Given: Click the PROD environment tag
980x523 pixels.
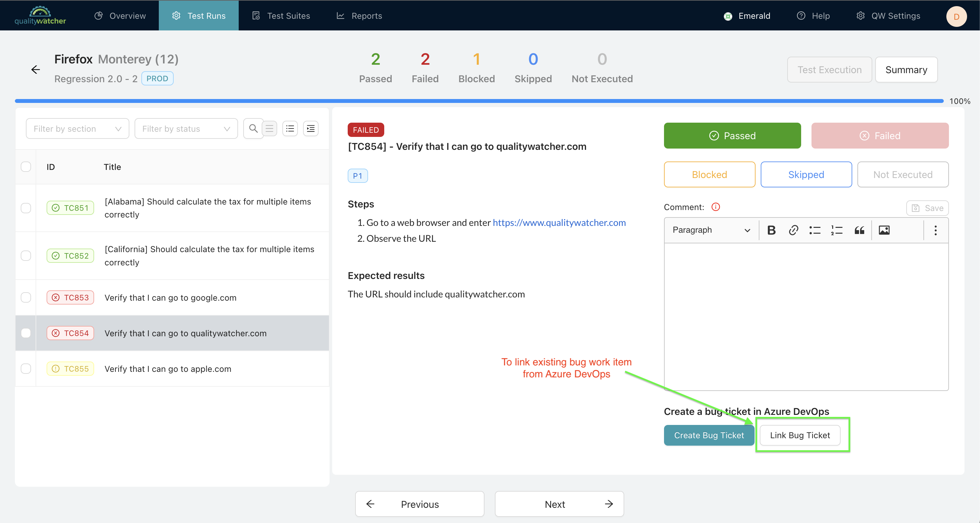Looking at the screenshot, I should coord(157,78).
